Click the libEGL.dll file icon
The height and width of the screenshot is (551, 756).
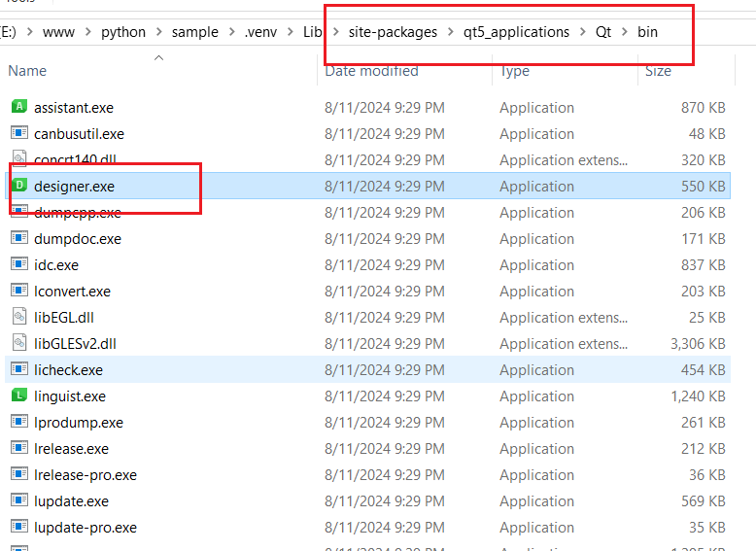point(18,317)
